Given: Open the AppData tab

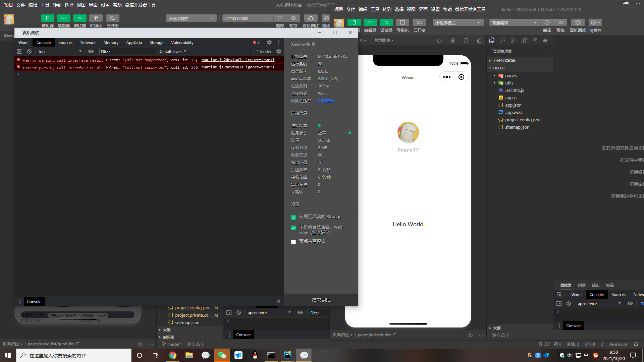Looking at the screenshot, I should 134,43.
